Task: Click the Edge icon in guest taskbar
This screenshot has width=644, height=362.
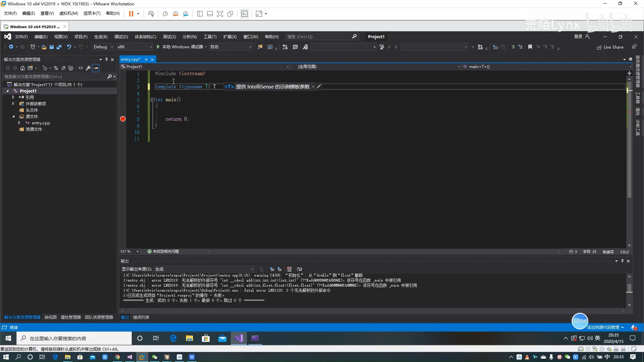Action: point(173,338)
